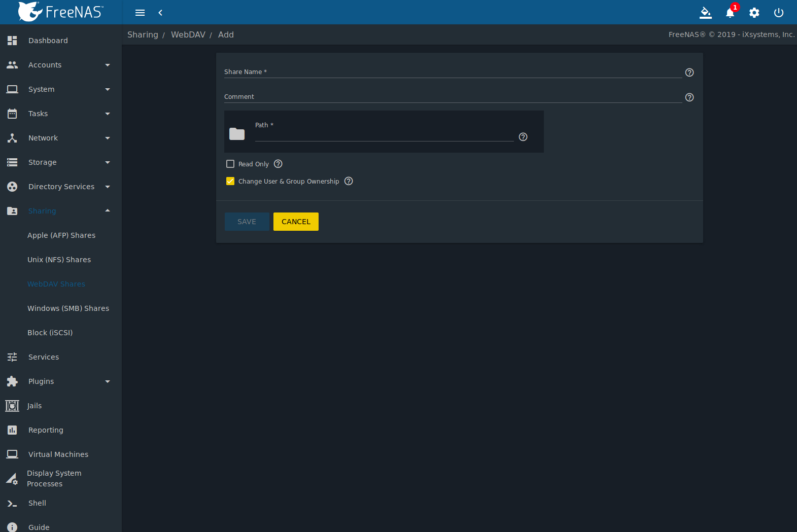797x532 pixels.
Task: Click the Reporting chart icon
Action: [12, 430]
